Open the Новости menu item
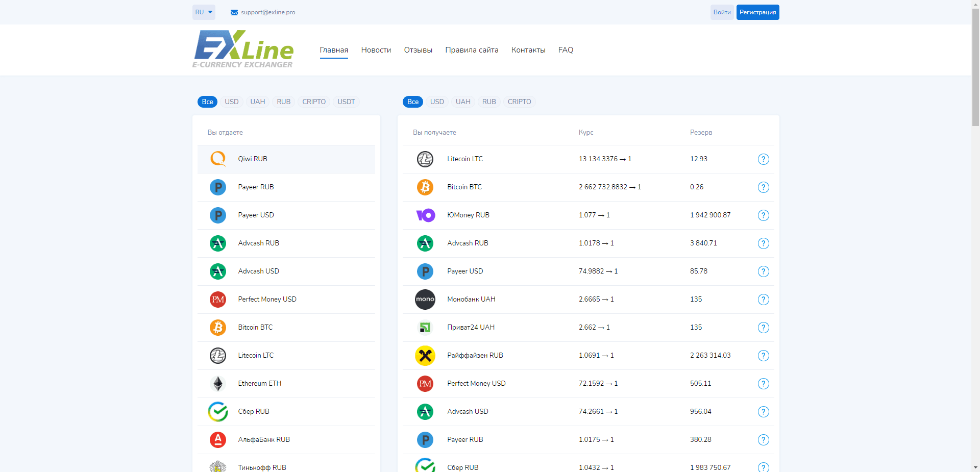Image resolution: width=980 pixels, height=472 pixels. pos(376,50)
